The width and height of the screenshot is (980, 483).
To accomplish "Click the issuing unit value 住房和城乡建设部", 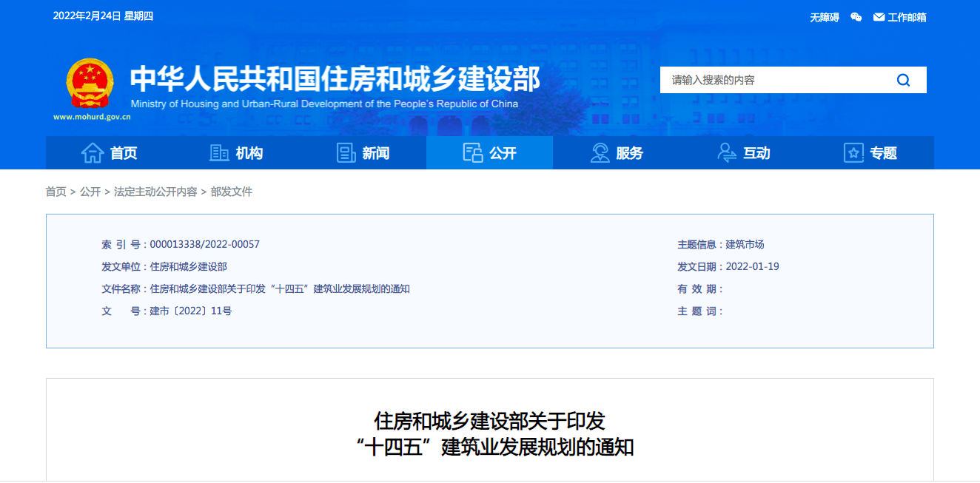I will pyautogui.click(x=189, y=266).
